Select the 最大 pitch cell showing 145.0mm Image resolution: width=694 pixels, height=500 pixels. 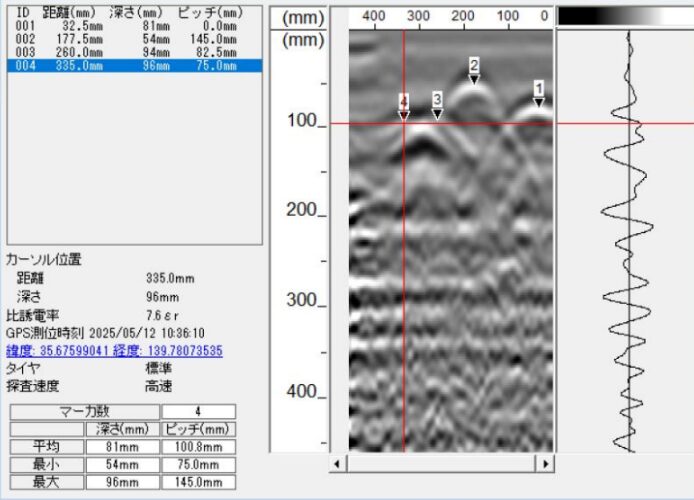click(x=198, y=483)
